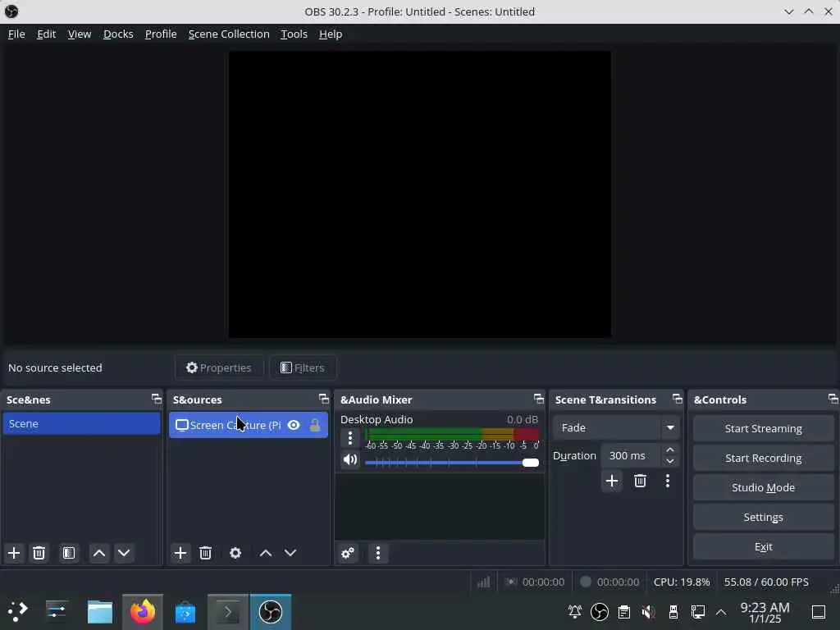
Task: Toggle Studio Mode
Action: coord(764,487)
